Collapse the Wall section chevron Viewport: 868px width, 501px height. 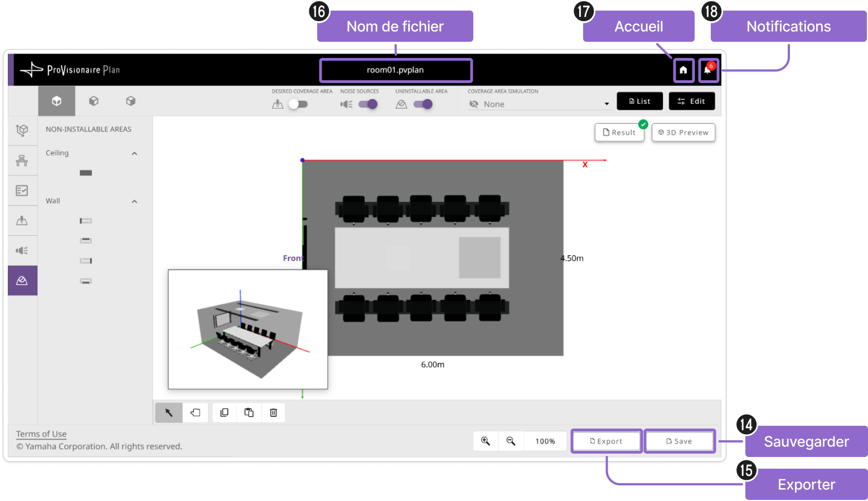[134, 201]
